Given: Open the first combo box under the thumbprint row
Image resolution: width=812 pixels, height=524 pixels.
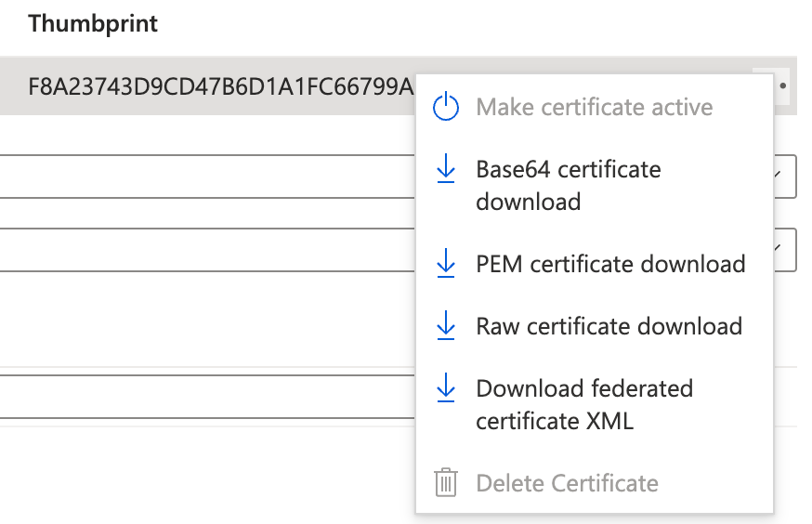Looking at the screenshot, I should (x=398, y=176).
